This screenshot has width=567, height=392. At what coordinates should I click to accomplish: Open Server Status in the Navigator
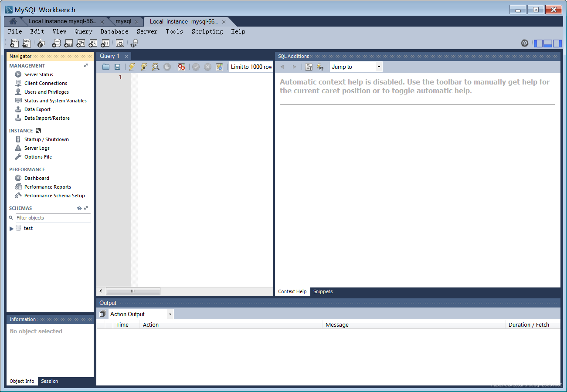tap(39, 74)
